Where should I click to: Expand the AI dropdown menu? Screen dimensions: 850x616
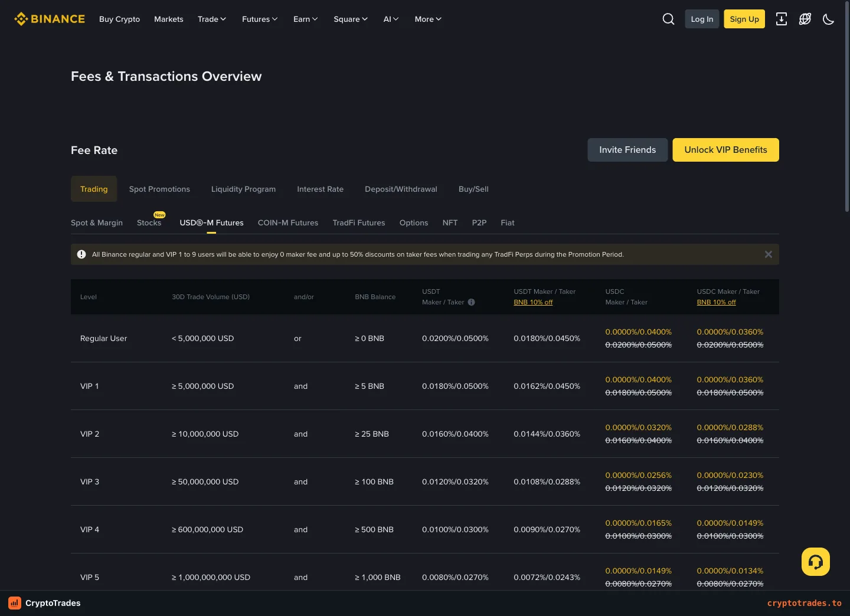[x=391, y=19]
